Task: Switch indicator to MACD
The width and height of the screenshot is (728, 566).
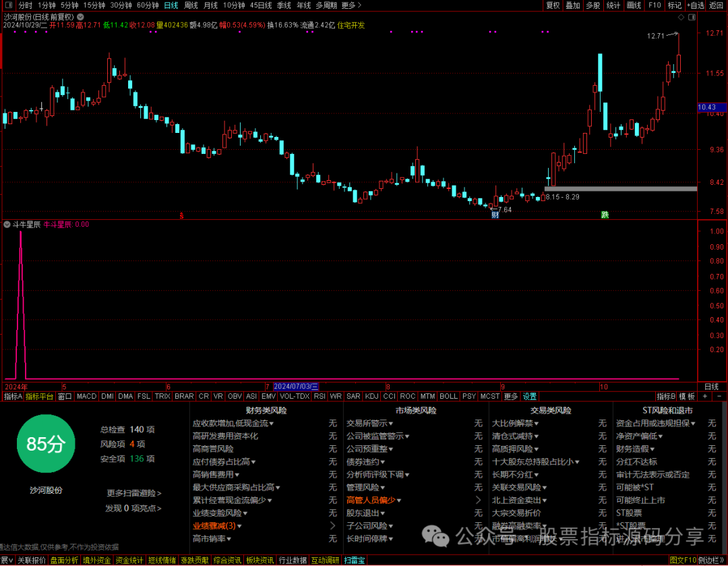Action: (86, 397)
